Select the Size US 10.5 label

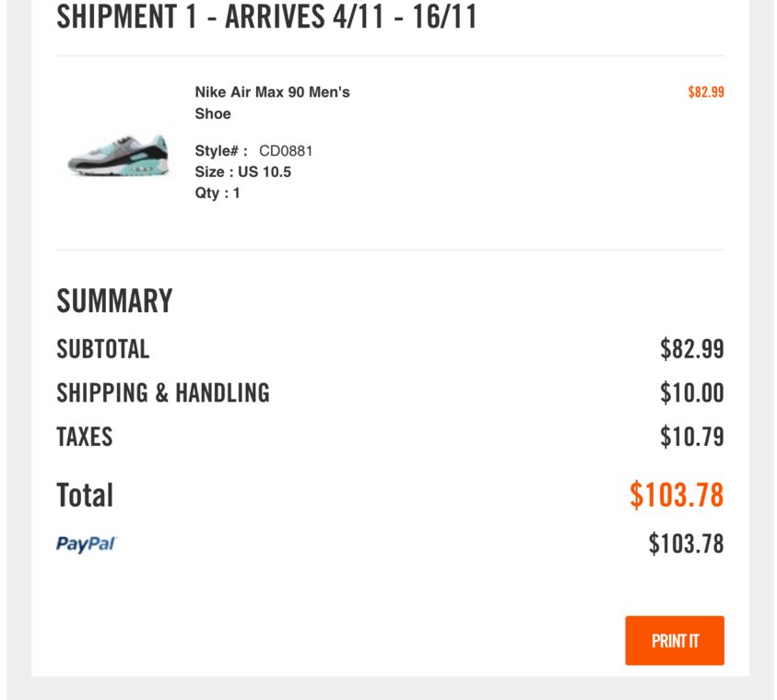241,171
